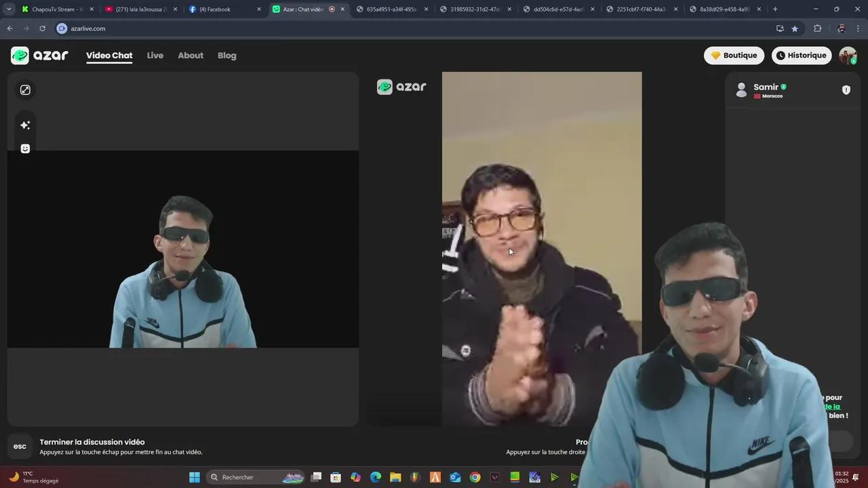Click the sparkle effects icon on the video panel
The image size is (868, 488).
click(25, 125)
